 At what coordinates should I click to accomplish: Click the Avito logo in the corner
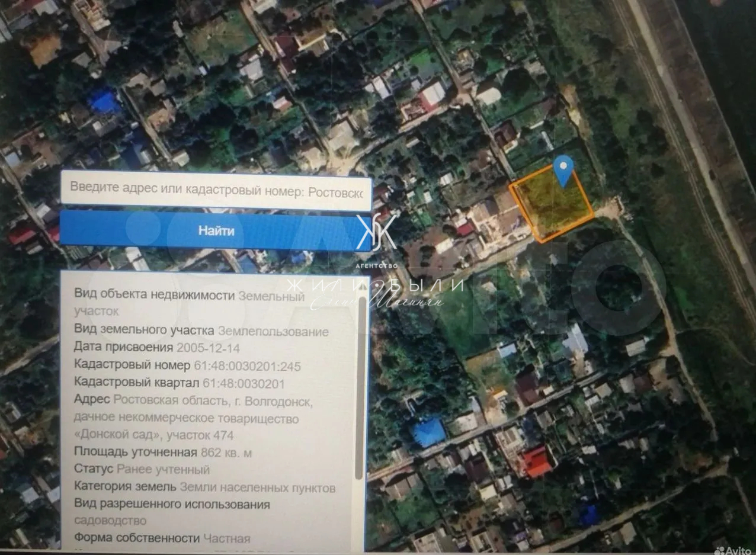click(x=732, y=550)
